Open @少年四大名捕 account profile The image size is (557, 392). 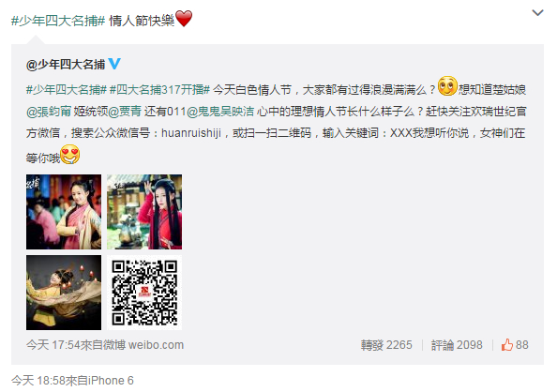pos(66,65)
